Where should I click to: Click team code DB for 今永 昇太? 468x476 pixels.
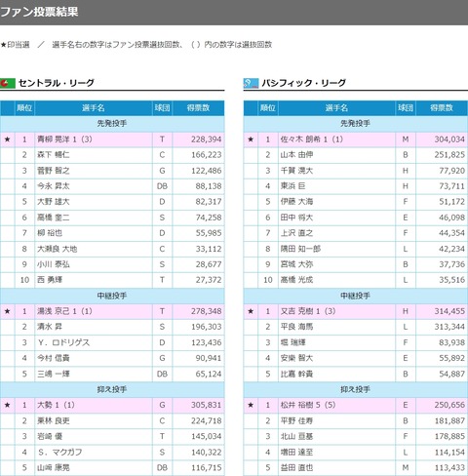point(162,186)
